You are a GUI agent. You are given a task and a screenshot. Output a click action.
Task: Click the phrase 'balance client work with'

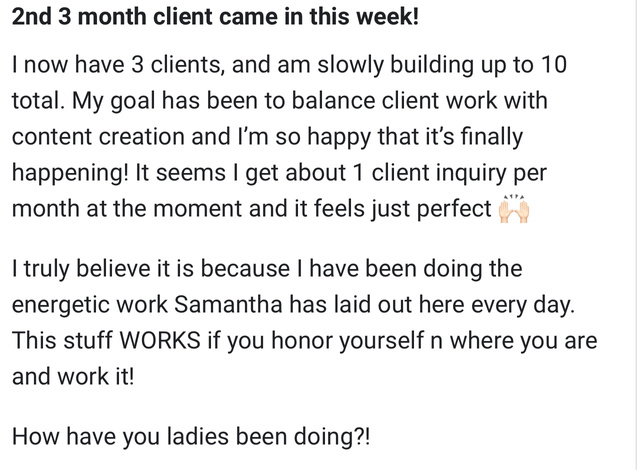[419, 100]
